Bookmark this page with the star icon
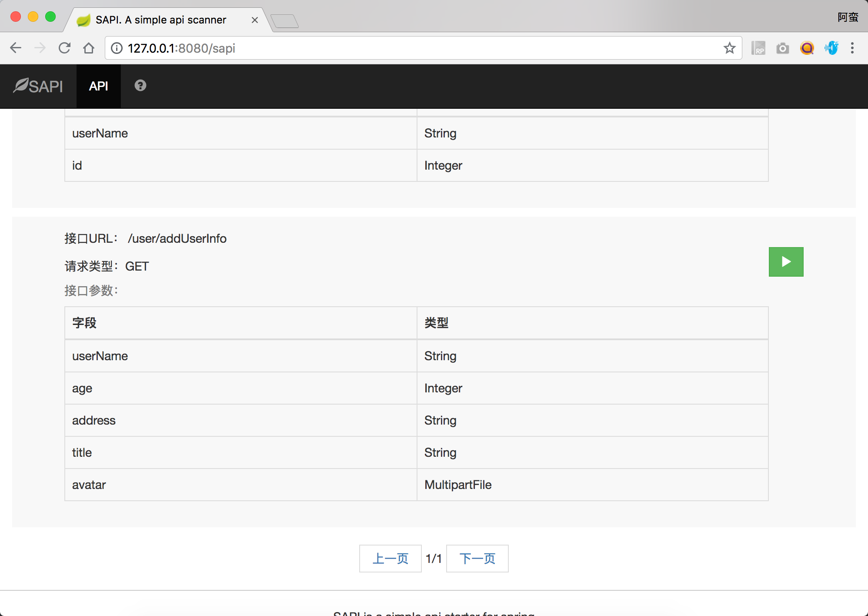This screenshot has height=616, width=868. 729,48
